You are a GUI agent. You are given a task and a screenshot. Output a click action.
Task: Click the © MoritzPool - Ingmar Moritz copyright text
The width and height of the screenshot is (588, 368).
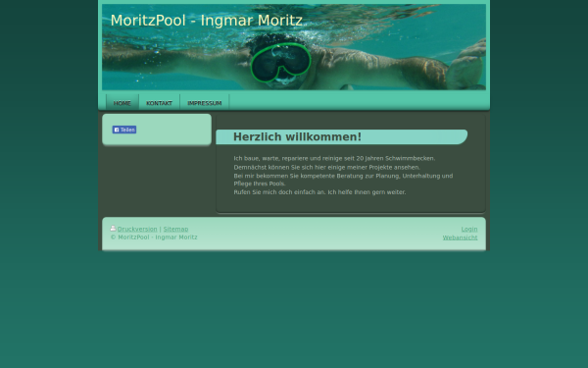[154, 237]
